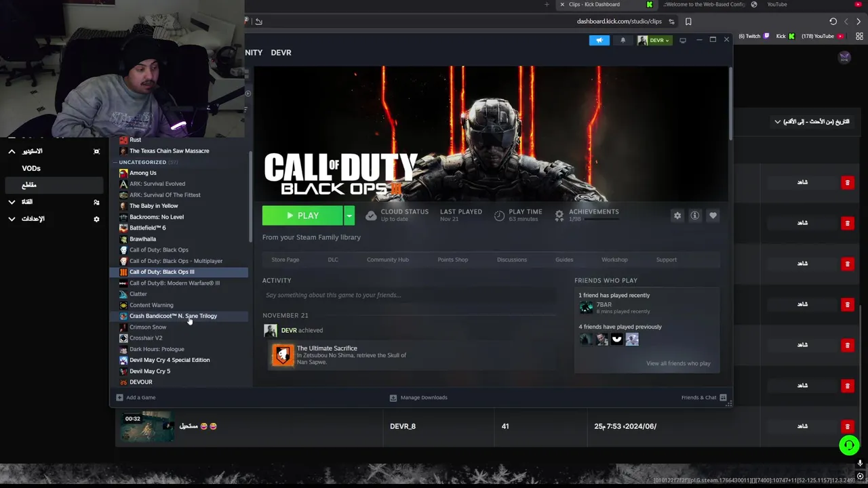The height and width of the screenshot is (488, 868).
Task: Switch to the YouTube browser tab
Action: pyautogui.click(x=776, y=5)
